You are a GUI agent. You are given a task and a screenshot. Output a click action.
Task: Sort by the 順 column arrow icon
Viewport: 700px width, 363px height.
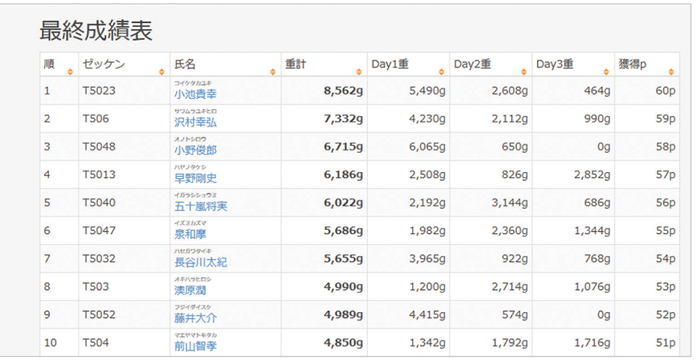click(x=70, y=72)
